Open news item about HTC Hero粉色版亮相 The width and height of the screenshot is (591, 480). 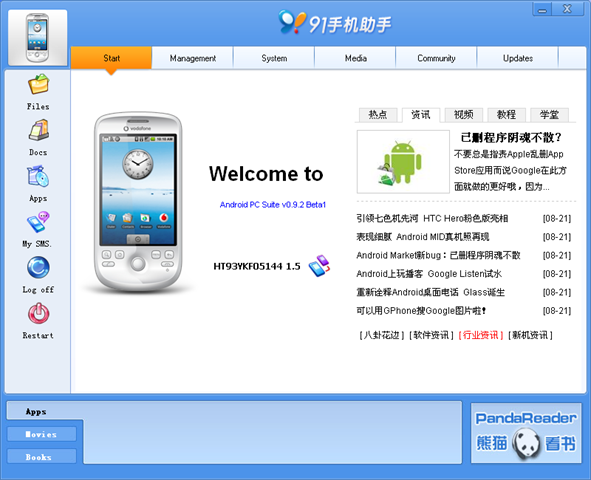(x=432, y=219)
